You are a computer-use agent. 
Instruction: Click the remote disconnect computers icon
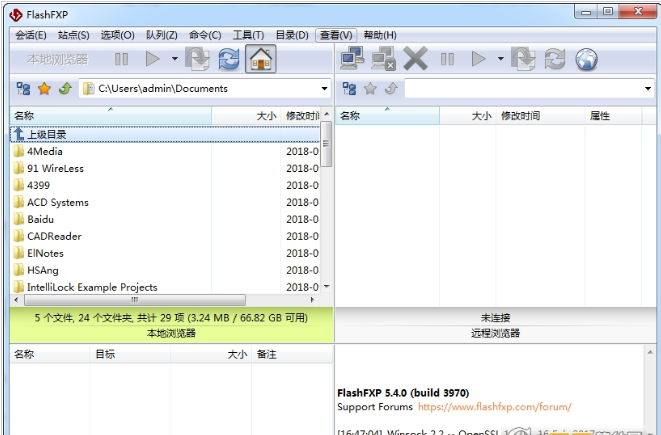(383, 58)
